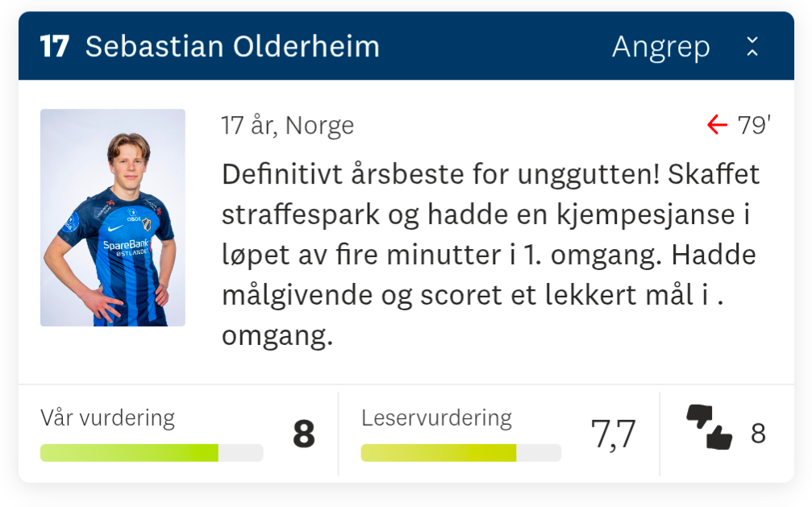Click the vote count 8

pos(758,434)
